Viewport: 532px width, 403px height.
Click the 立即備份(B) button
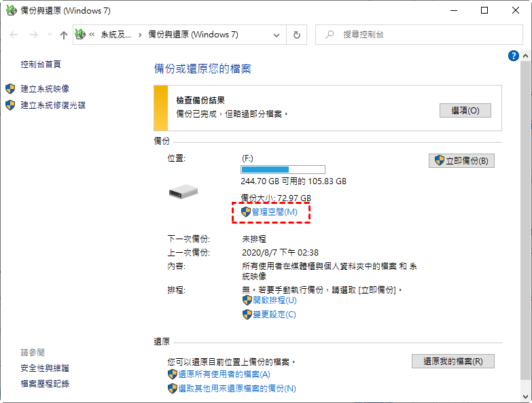(x=461, y=160)
